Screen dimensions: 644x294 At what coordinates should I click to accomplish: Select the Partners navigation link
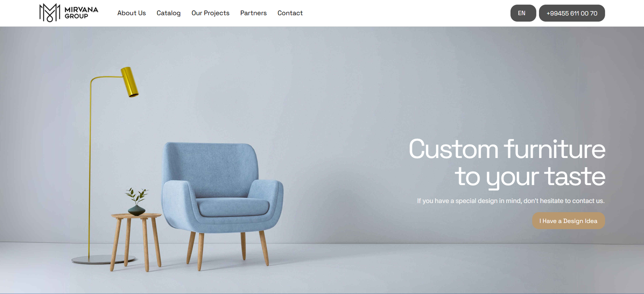coord(254,13)
